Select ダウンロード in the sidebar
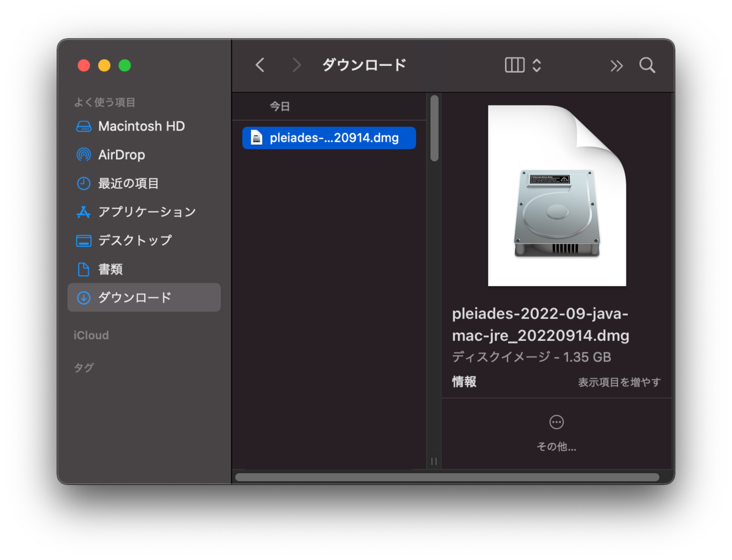732x560 pixels. tap(144, 298)
